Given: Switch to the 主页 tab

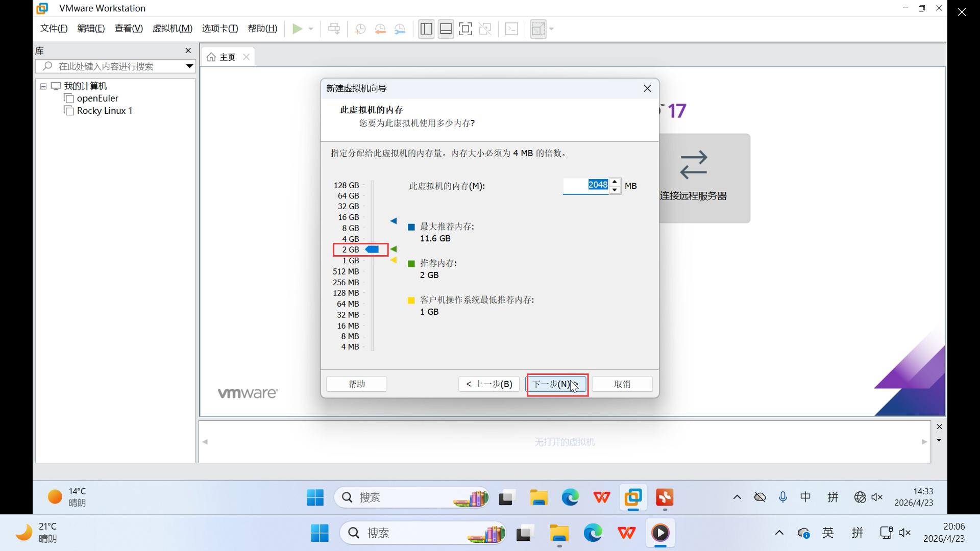Looking at the screenshot, I should point(227,57).
